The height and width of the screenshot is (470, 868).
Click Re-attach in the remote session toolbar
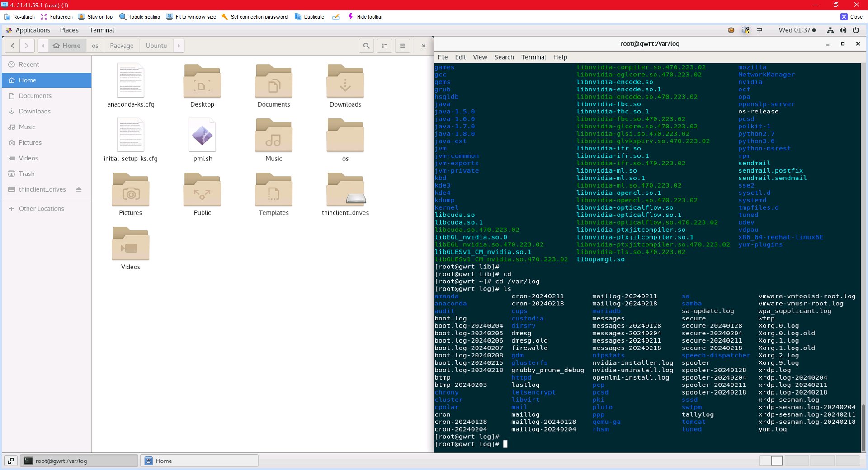[x=19, y=17]
